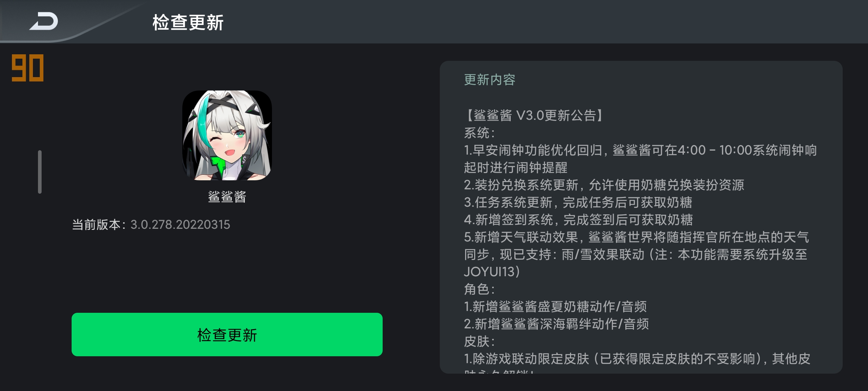Viewport: 868px width, 391px height.
Task: Tap the 角色 section label
Action: (479, 289)
